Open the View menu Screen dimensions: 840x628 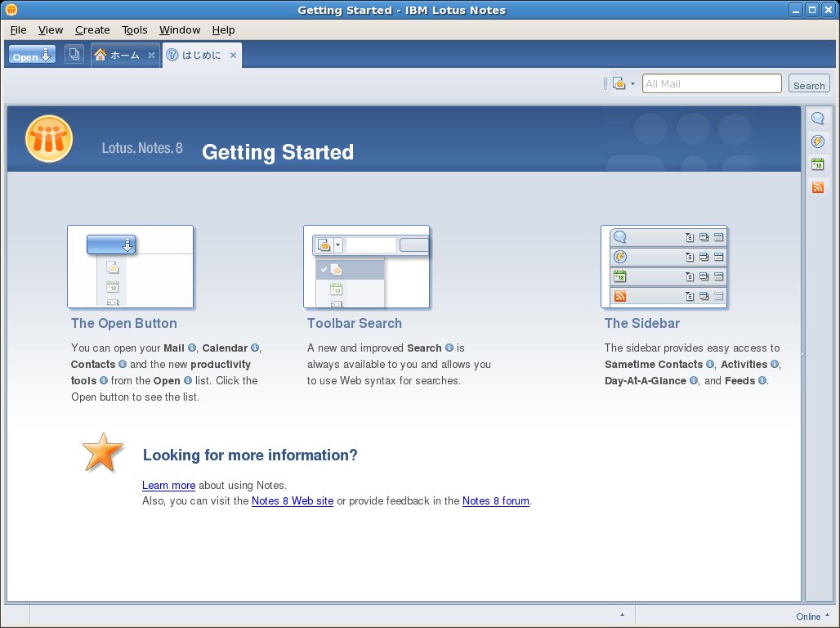click(51, 30)
